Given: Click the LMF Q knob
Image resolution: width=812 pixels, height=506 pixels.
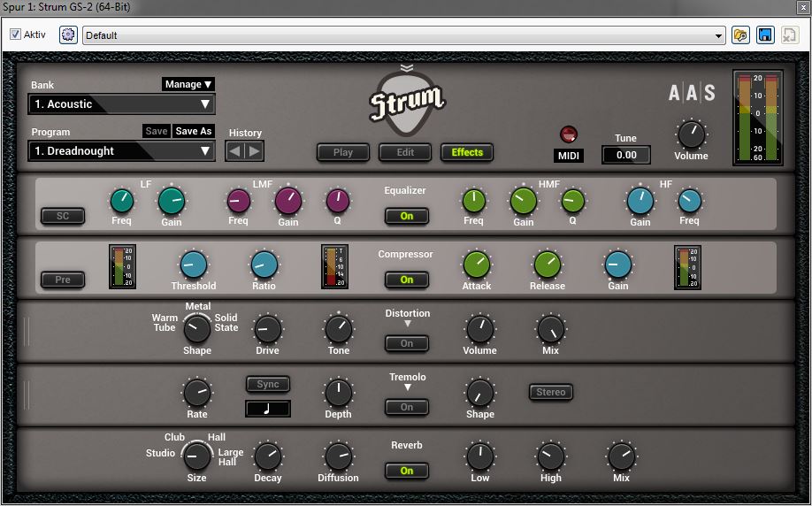Looking at the screenshot, I should [338, 201].
